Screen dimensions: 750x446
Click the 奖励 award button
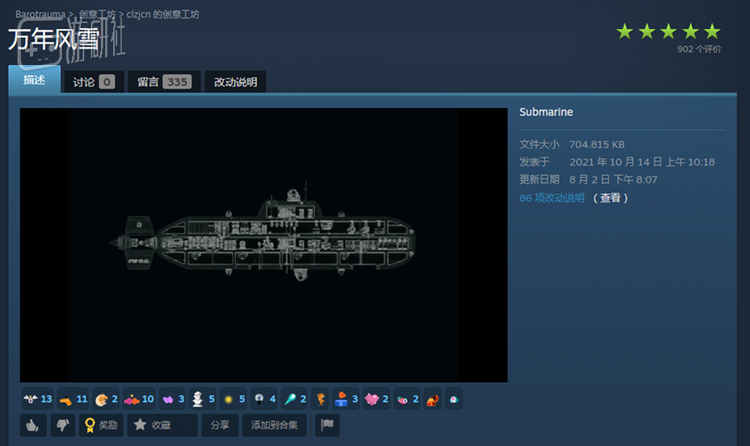point(101,425)
